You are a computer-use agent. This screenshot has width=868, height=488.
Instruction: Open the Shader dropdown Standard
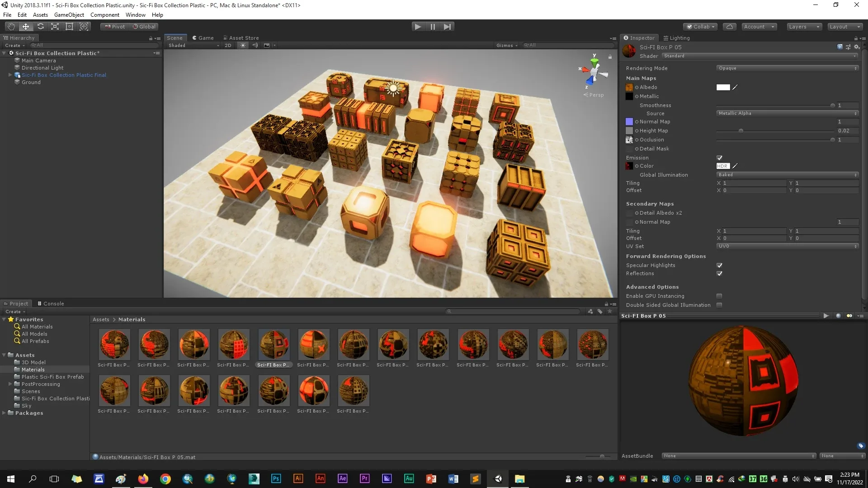759,56
